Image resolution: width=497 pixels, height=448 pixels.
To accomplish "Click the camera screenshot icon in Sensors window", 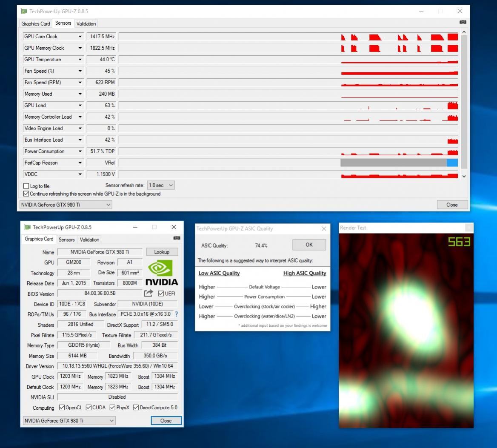I will [463, 22].
